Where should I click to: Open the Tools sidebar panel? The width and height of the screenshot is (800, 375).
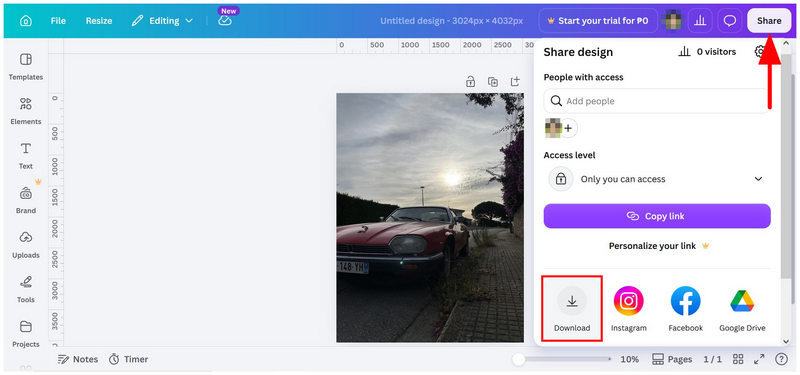tap(26, 289)
